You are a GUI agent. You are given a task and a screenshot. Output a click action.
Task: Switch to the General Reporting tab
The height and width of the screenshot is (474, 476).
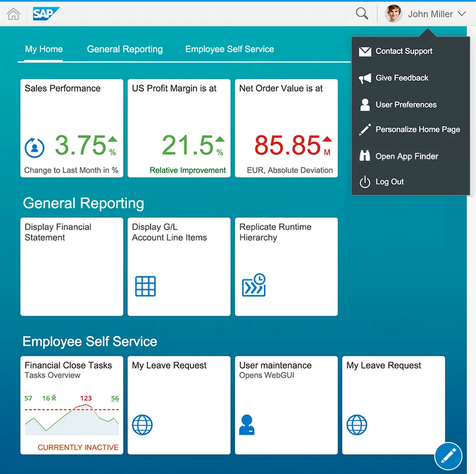tap(125, 49)
